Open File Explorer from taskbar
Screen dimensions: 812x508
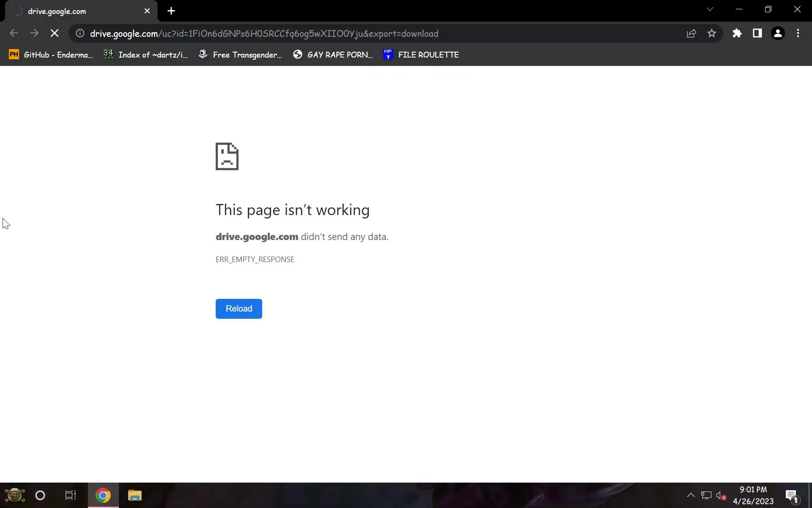(134, 495)
